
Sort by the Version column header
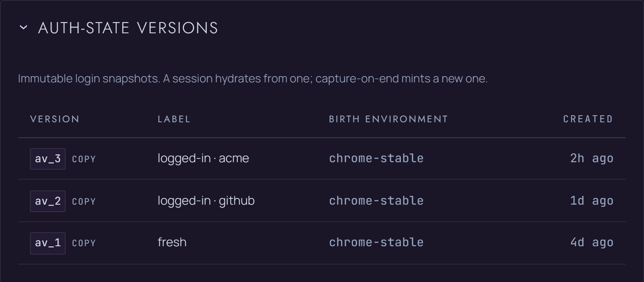55,119
